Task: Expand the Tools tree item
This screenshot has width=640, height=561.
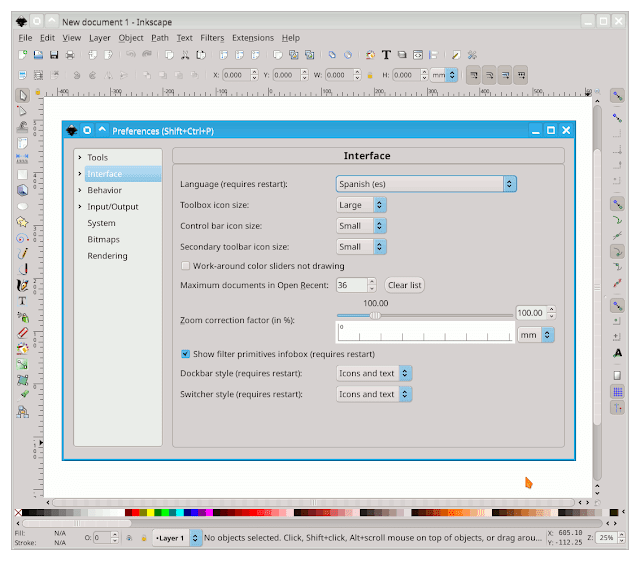Action: pos(80,157)
